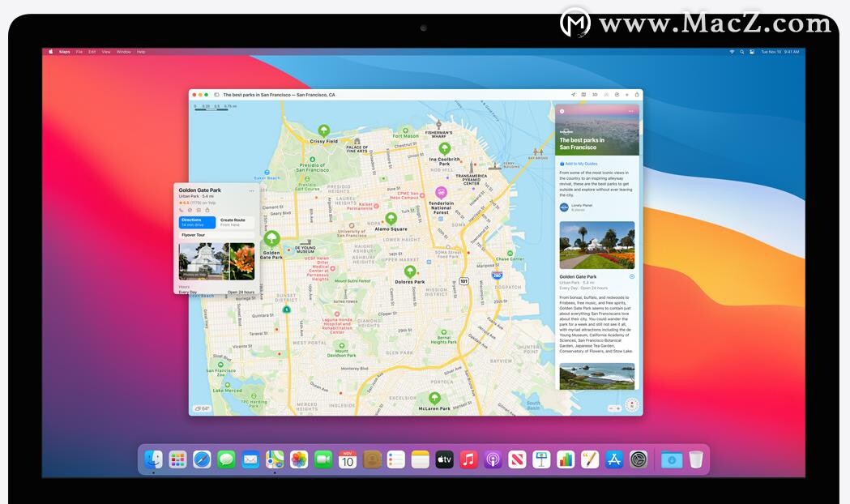Open the File menu
The width and height of the screenshot is (850, 504).
tap(79, 52)
